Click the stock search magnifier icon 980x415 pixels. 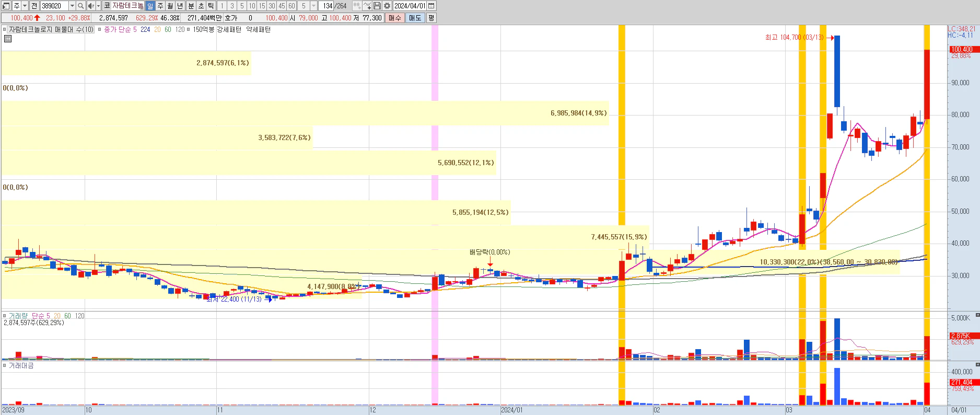tap(81, 6)
